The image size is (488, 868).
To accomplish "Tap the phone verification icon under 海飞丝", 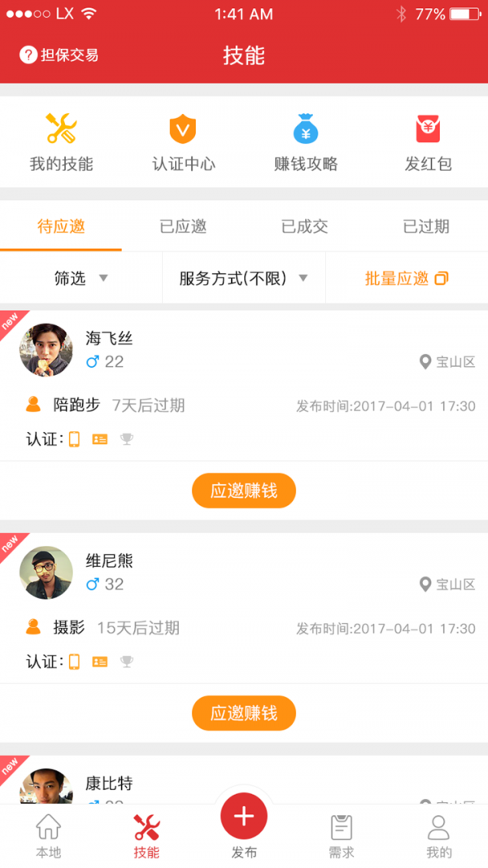I will click(x=75, y=439).
